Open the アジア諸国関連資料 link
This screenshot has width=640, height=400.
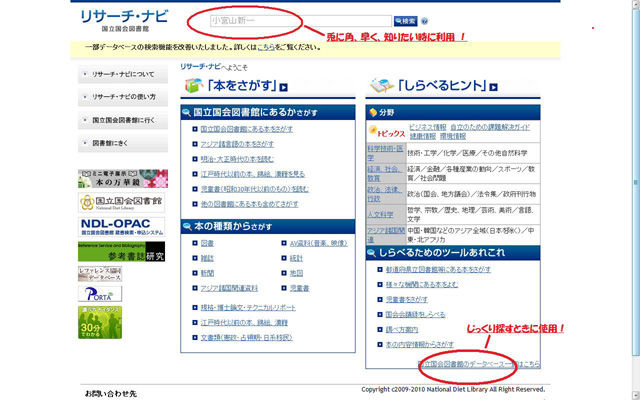229,288
